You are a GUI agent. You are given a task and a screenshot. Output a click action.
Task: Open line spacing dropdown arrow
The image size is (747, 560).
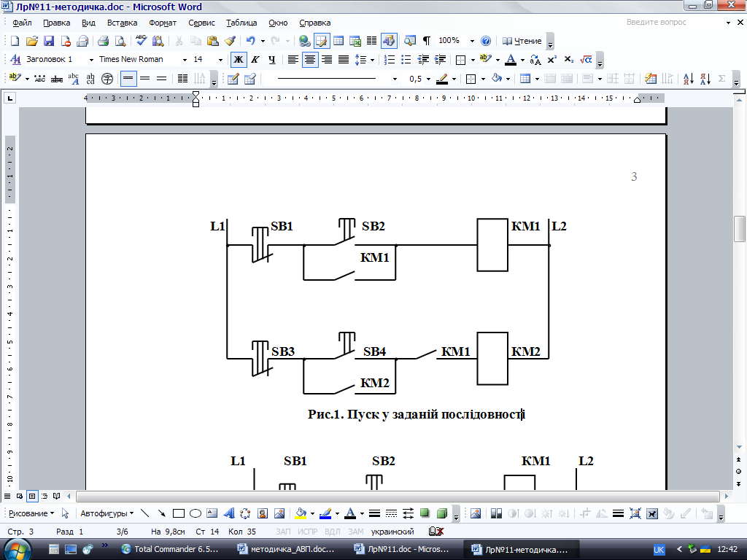point(372,60)
